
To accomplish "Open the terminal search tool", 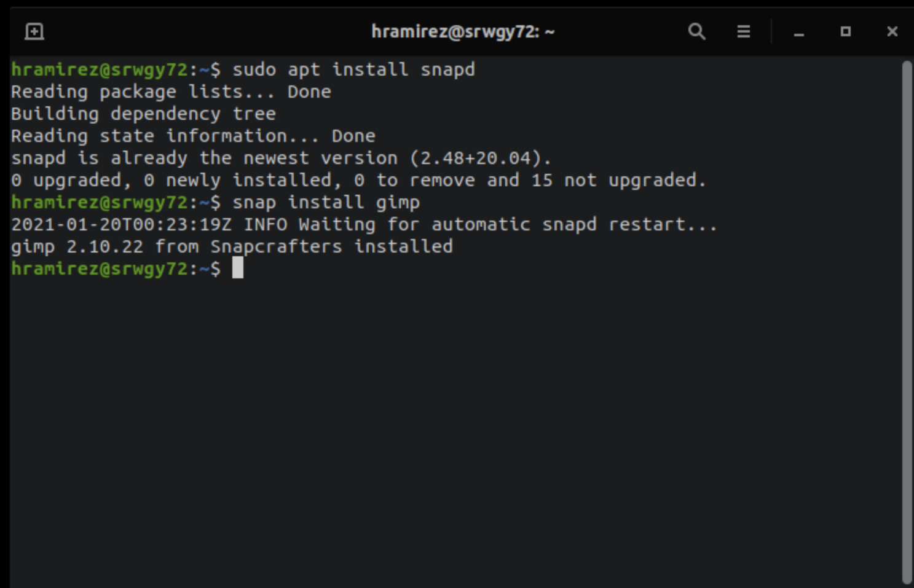I will (696, 31).
